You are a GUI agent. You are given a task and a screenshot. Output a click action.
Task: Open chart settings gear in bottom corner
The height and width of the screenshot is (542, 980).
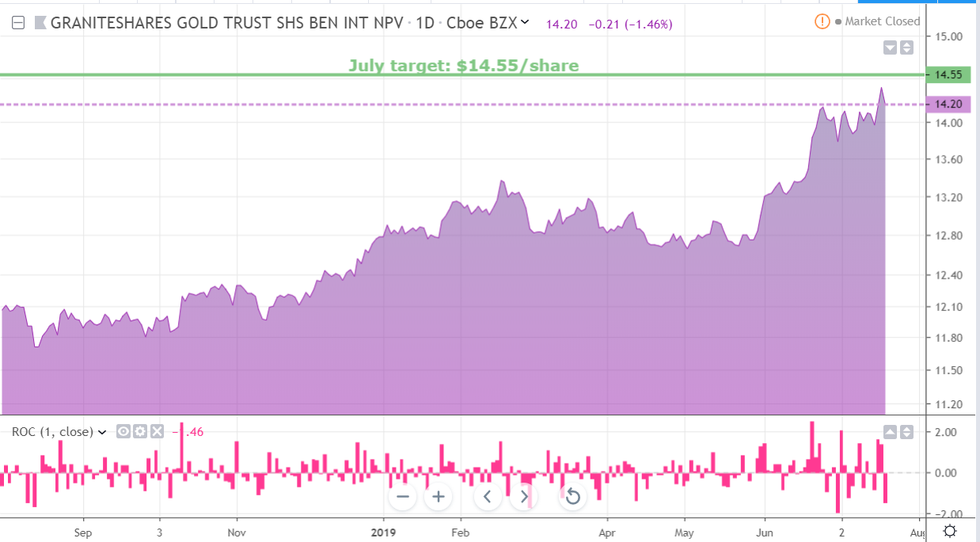(950, 531)
